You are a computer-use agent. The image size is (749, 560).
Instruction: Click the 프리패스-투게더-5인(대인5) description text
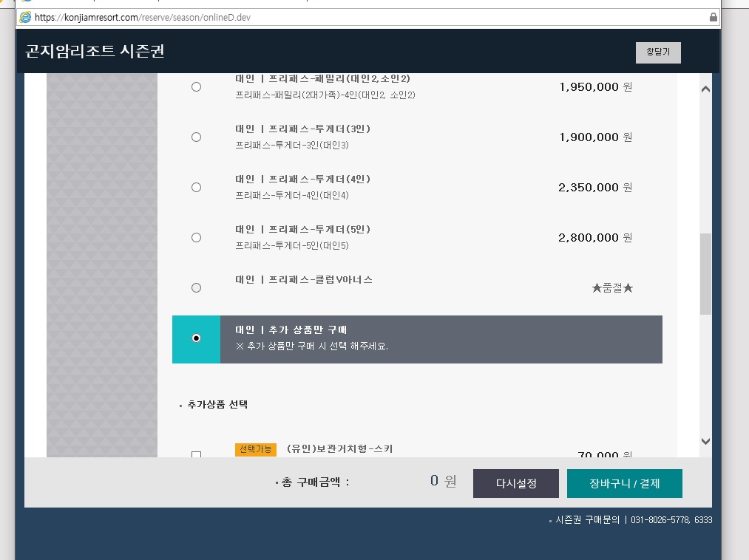coord(292,245)
